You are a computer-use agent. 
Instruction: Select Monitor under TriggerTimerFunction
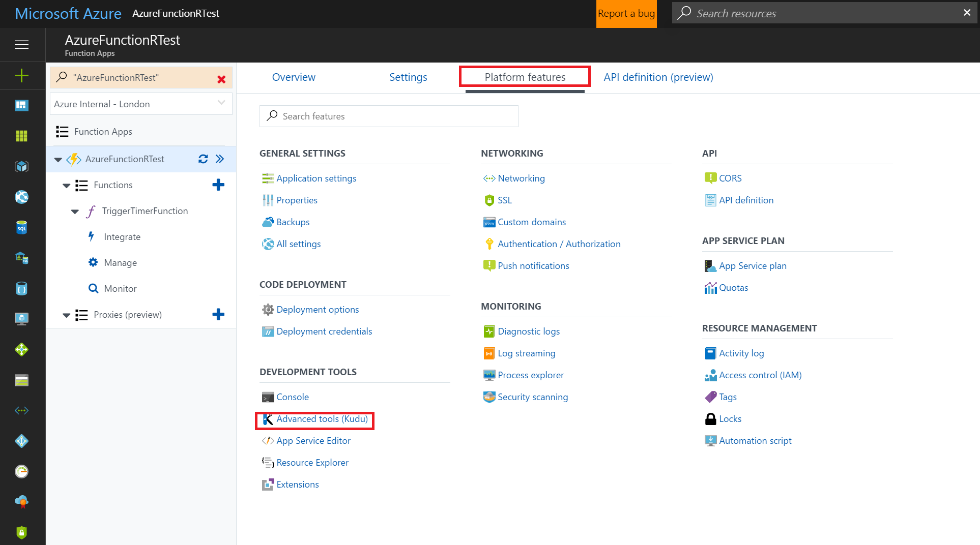120,289
